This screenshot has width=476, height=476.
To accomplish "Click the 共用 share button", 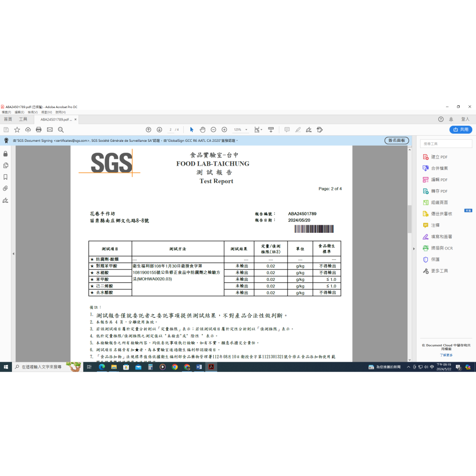I will (461, 129).
